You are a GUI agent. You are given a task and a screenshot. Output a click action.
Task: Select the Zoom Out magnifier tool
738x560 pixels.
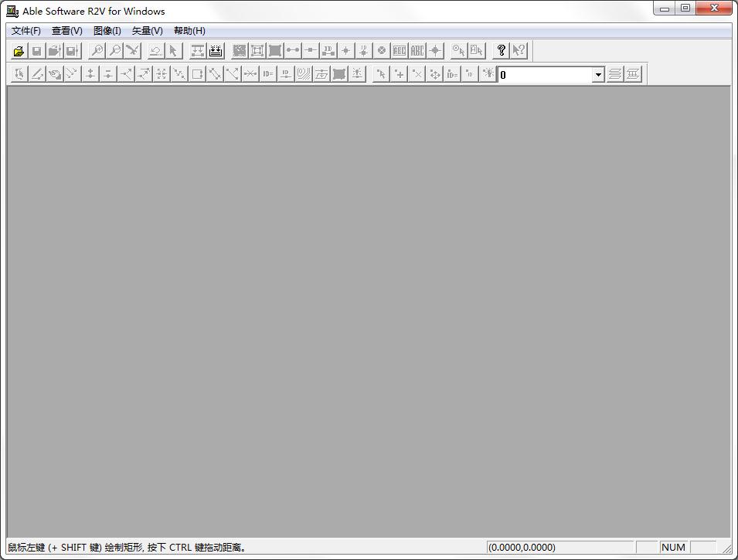tap(114, 50)
